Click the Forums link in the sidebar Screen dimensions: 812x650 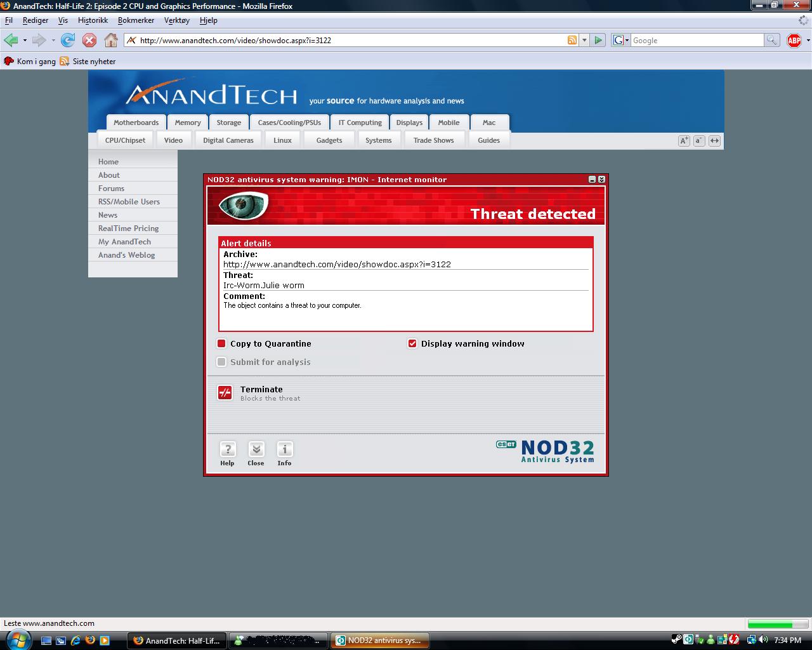[x=111, y=189]
